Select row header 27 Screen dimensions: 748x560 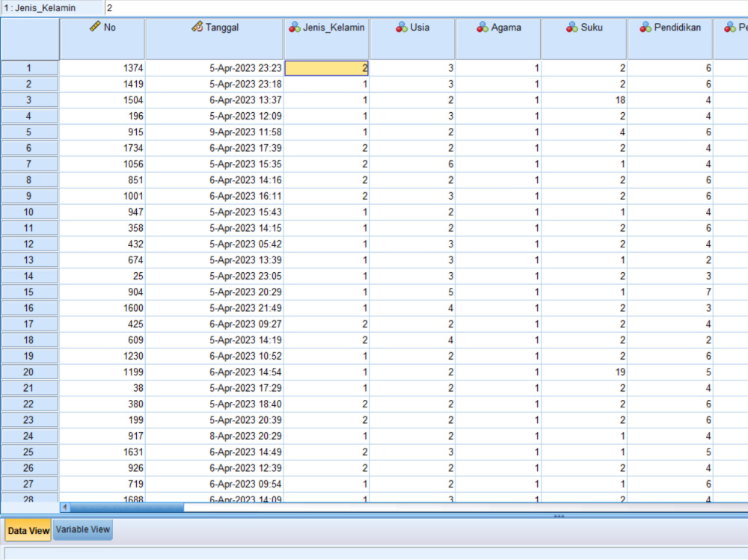click(29, 484)
